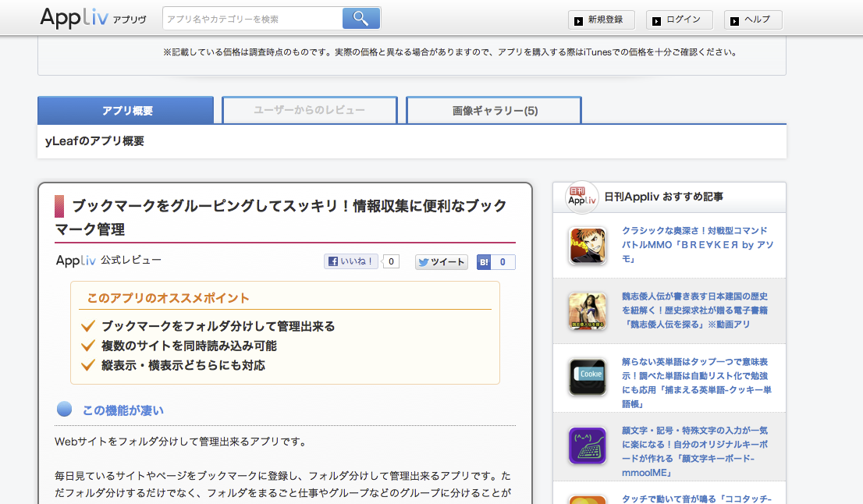Click the Facebook like count 0 bubble

[392, 261]
